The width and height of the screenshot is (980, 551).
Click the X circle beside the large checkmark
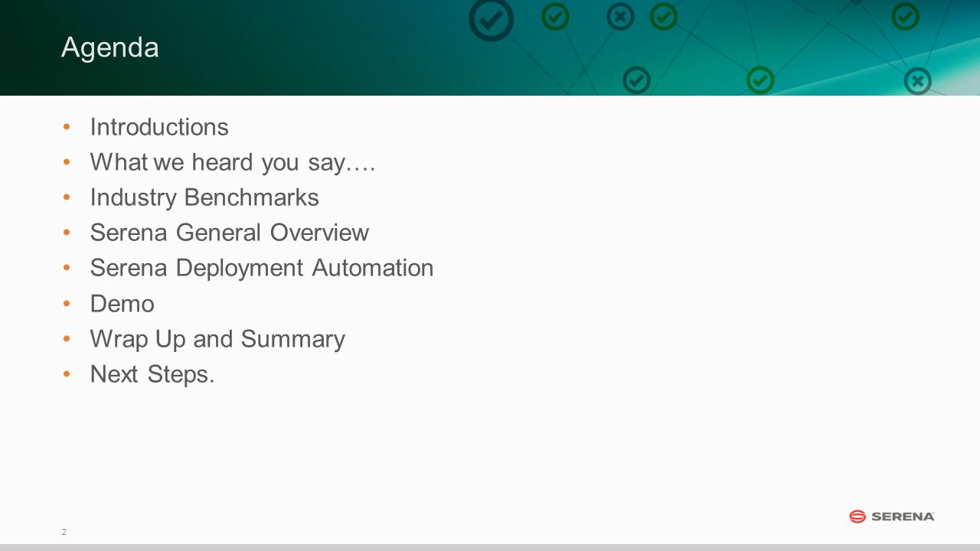coord(620,16)
